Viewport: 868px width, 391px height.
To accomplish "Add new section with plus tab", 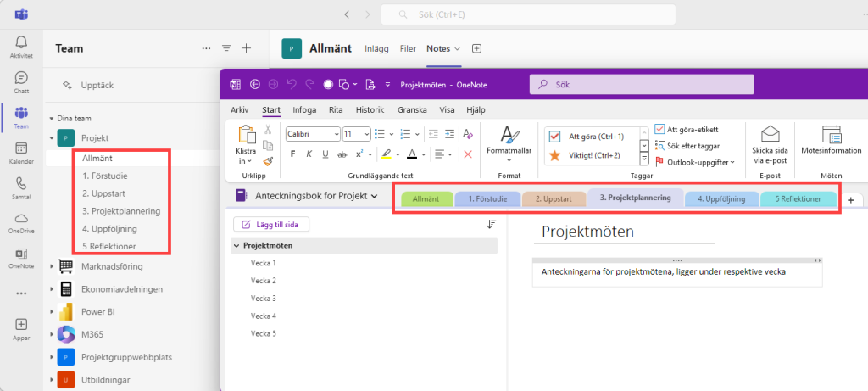I will [x=851, y=199].
